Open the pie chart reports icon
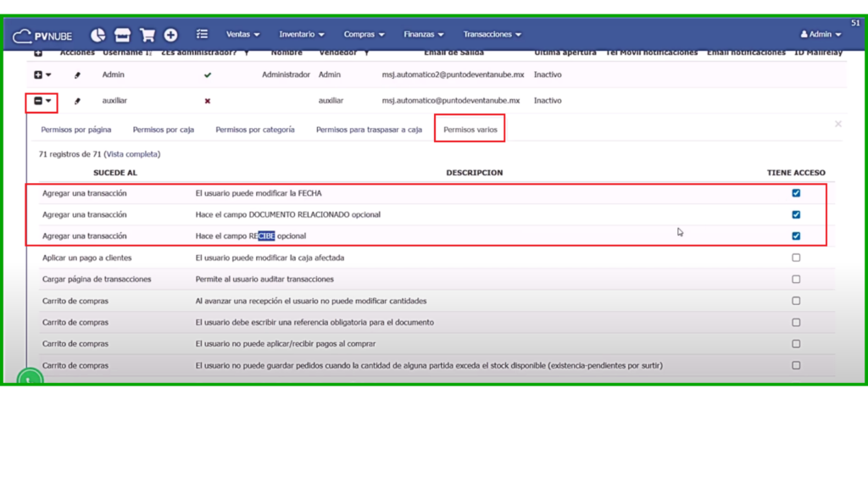Image resolution: width=868 pixels, height=488 pixels. point(98,35)
